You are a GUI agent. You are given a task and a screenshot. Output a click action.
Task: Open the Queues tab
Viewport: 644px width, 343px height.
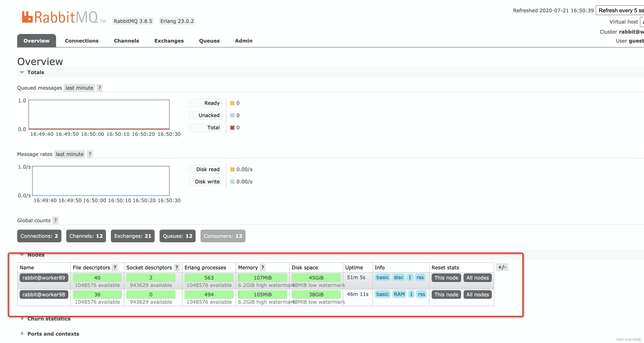(x=209, y=41)
